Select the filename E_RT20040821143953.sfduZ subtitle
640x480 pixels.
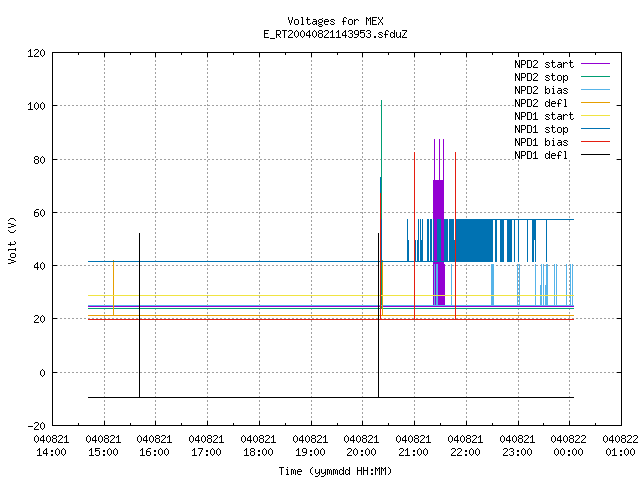(335, 34)
